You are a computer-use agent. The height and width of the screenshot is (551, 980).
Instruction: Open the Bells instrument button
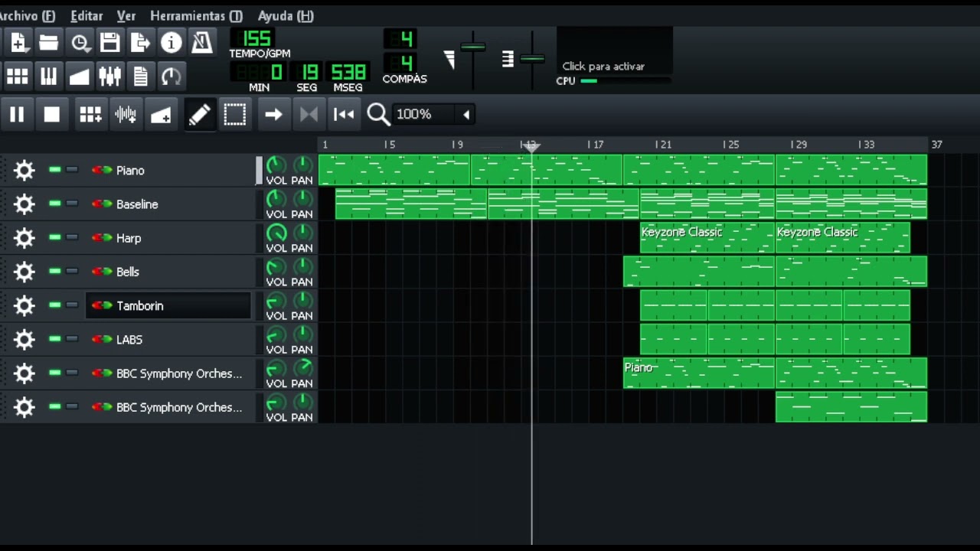[x=168, y=272]
